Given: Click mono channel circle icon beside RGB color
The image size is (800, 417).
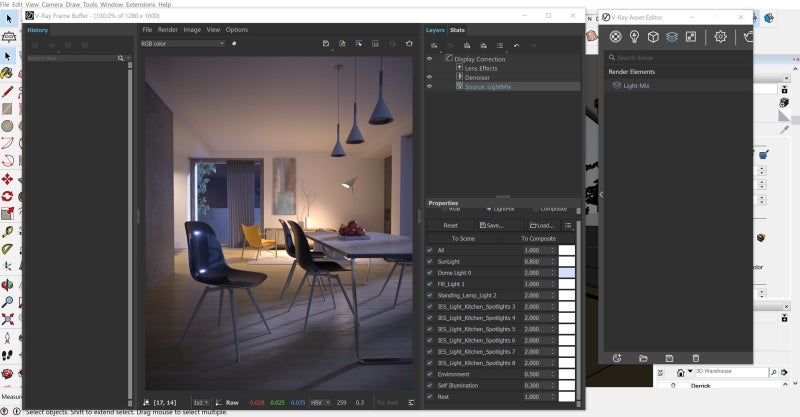Looking at the screenshot, I should 234,44.
